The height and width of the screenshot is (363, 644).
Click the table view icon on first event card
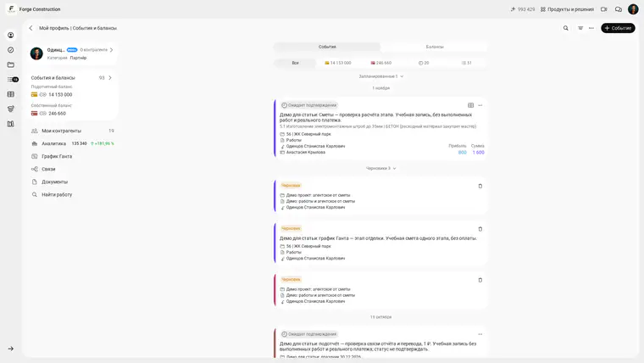(470, 105)
